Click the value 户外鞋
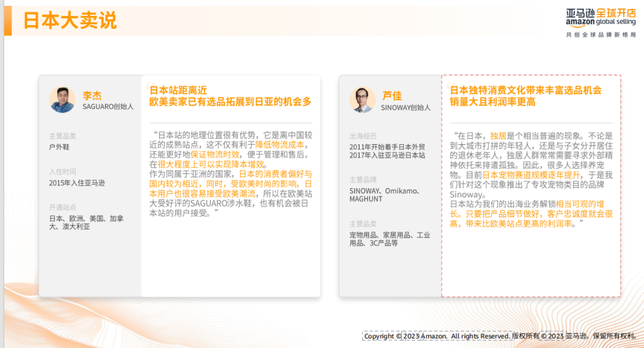The image size is (644, 348). coord(59,147)
